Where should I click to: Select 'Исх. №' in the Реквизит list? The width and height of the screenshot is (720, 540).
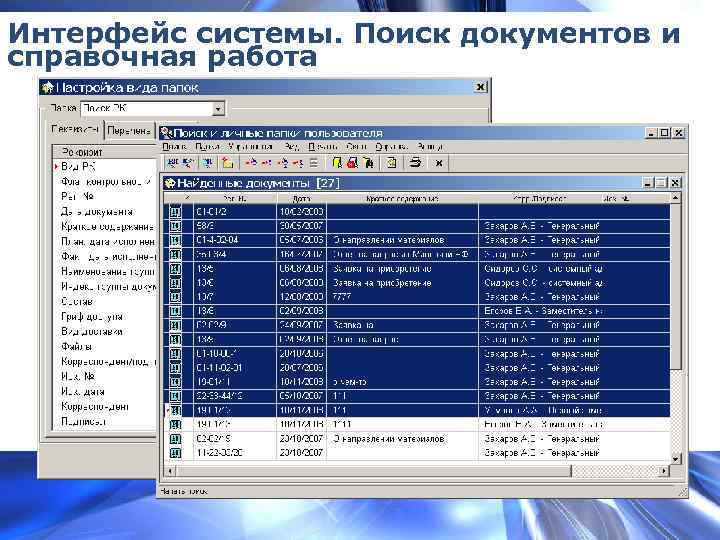(x=78, y=377)
